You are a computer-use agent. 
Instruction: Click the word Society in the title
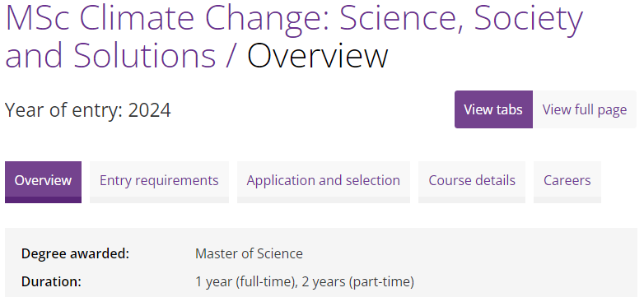[x=529, y=21]
